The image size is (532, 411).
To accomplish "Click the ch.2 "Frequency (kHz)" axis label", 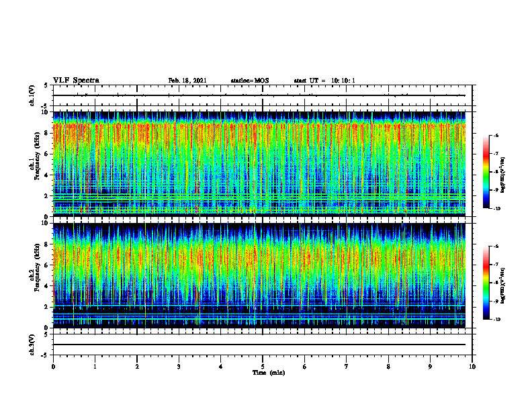I will point(38,267).
